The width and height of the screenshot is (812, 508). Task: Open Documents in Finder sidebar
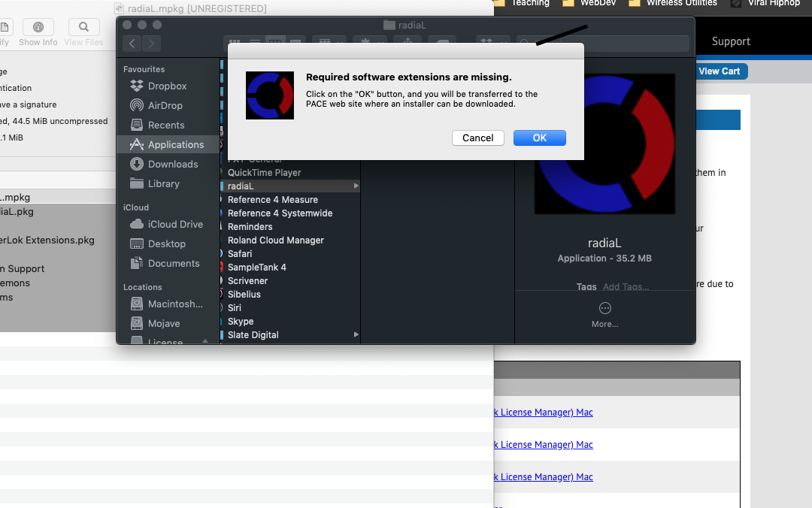point(164,264)
